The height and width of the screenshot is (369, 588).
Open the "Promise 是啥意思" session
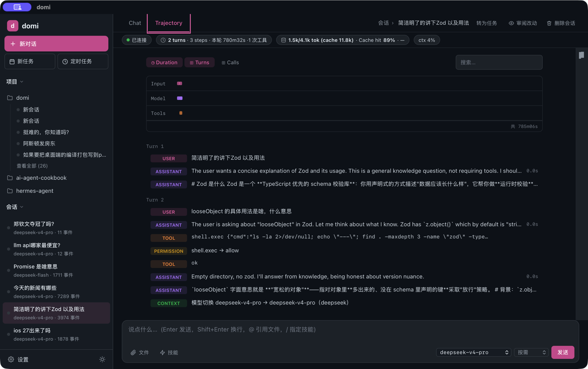pyautogui.click(x=57, y=271)
